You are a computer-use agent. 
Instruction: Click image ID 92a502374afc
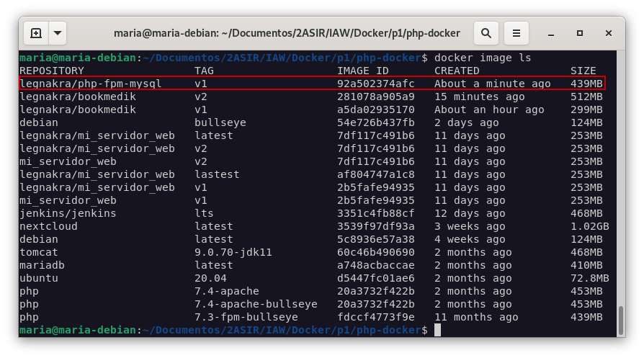tap(375, 84)
